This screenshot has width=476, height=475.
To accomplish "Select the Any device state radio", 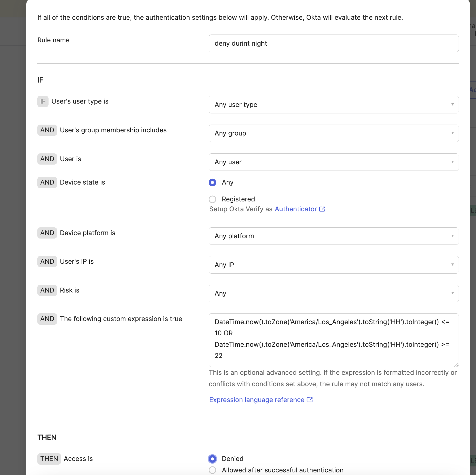I will [x=212, y=182].
